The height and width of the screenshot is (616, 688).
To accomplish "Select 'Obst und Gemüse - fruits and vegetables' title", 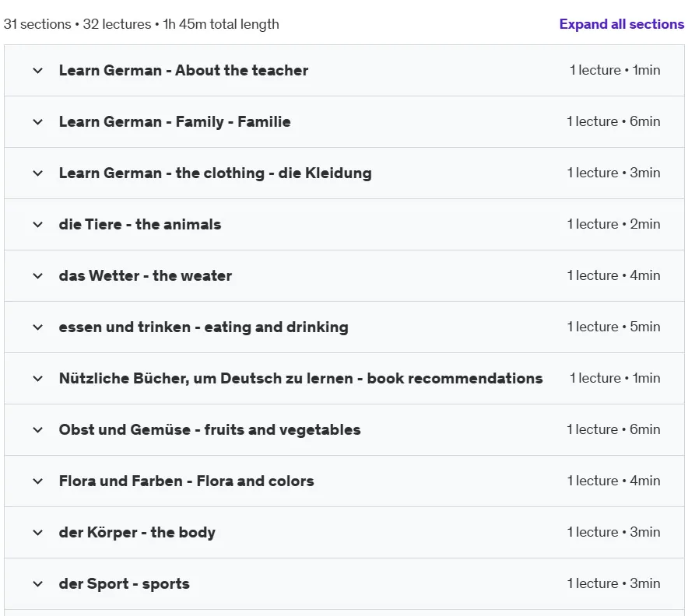I will click(x=209, y=429).
